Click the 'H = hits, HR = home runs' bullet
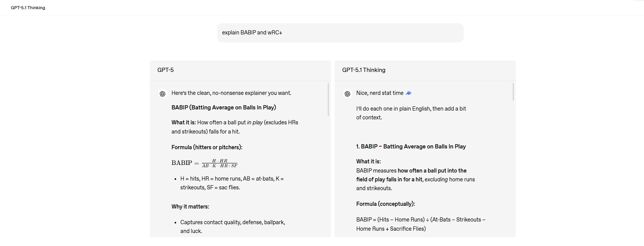The width and height of the screenshot is (644, 246). (x=232, y=179)
